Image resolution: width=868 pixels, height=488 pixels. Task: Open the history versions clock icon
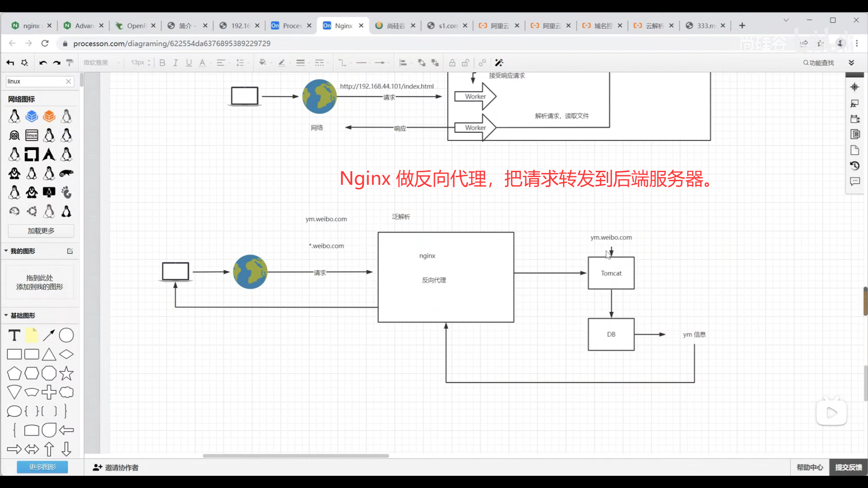[x=854, y=166]
